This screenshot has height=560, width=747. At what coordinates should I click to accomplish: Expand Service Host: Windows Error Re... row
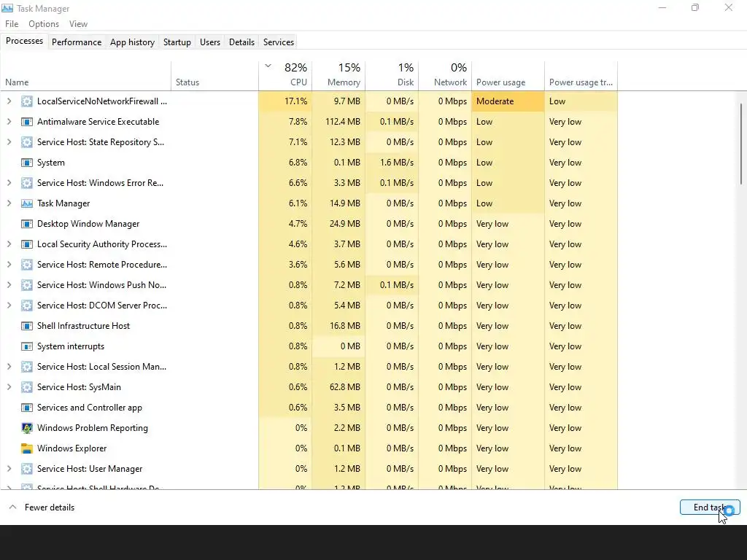point(9,183)
